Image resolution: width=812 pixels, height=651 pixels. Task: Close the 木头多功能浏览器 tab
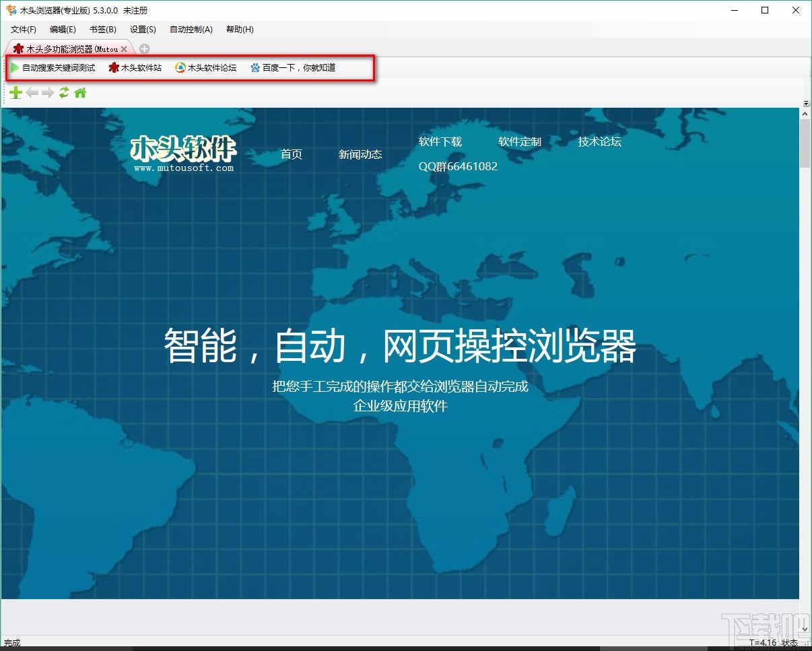[124, 49]
